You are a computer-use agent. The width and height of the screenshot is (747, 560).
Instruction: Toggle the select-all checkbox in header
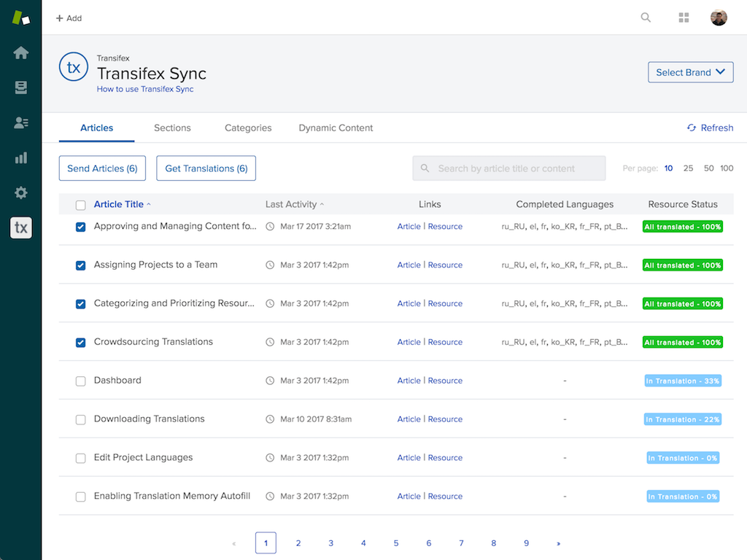click(81, 205)
